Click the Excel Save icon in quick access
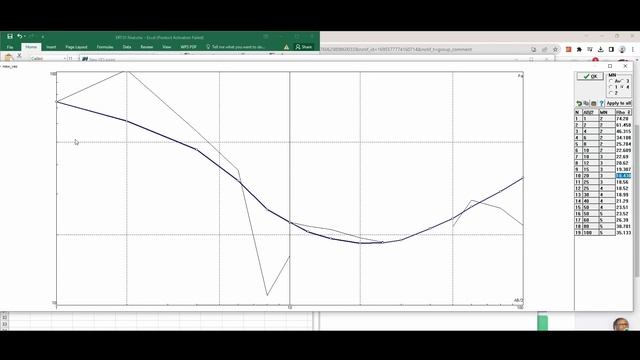Viewport: 640px width, 360px height. point(10,37)
